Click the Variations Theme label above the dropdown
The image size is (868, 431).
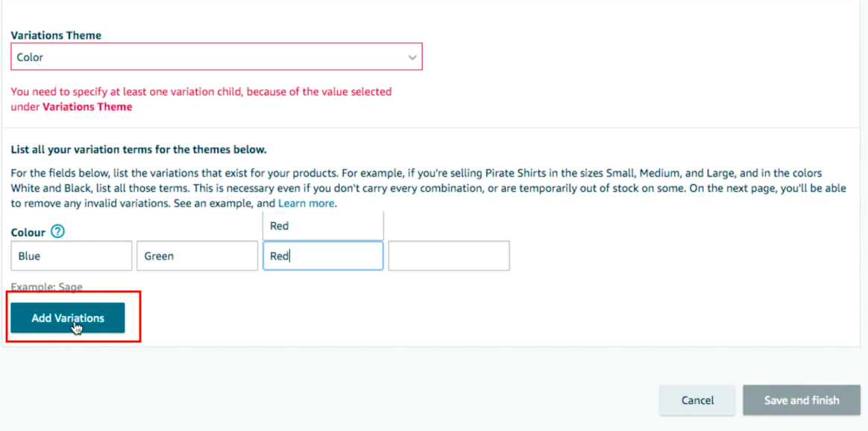click(x=56, y=35)
